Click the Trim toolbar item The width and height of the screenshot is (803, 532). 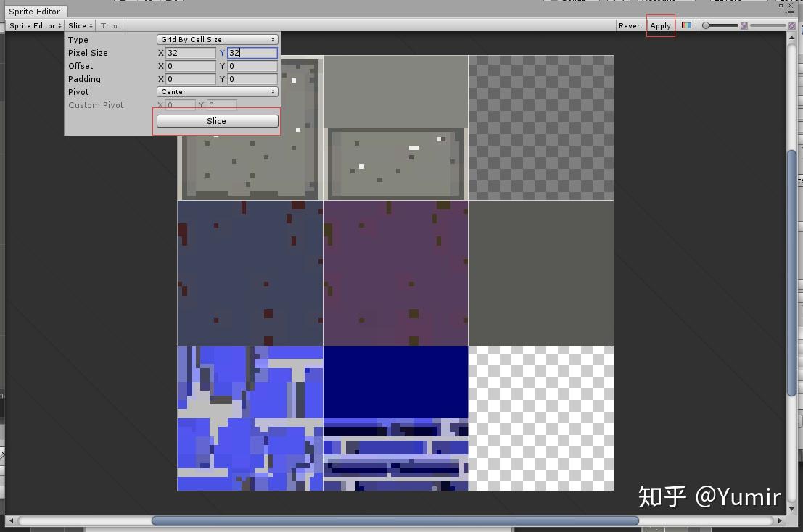[x=109, y=25]
